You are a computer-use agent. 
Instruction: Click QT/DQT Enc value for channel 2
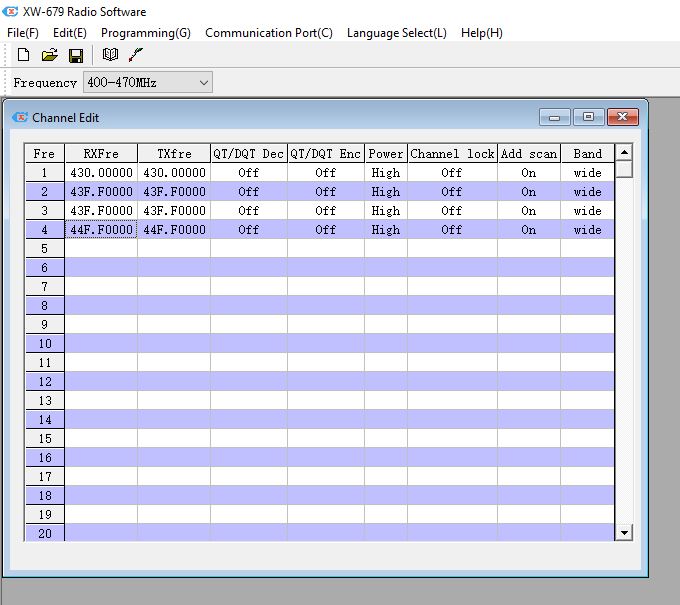pos(326,192)
